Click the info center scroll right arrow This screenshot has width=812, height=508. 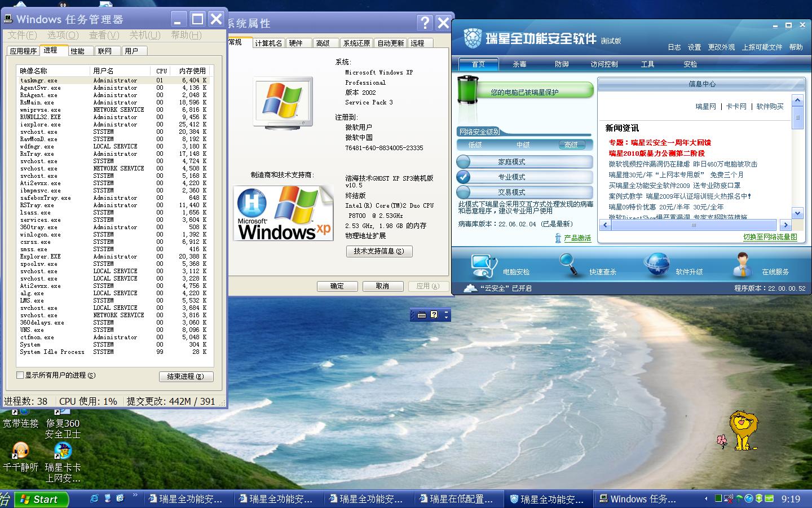click(785, 225)
